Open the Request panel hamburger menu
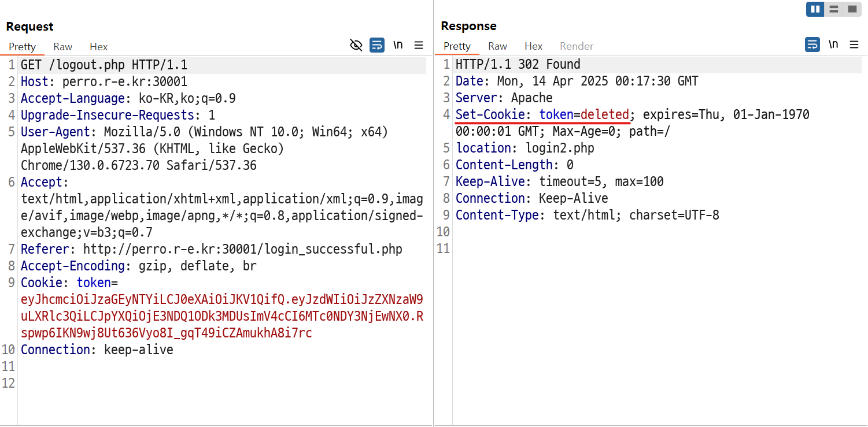Image resolution: width=868 pixels, height=427 pixels. [x=419, y=45]
